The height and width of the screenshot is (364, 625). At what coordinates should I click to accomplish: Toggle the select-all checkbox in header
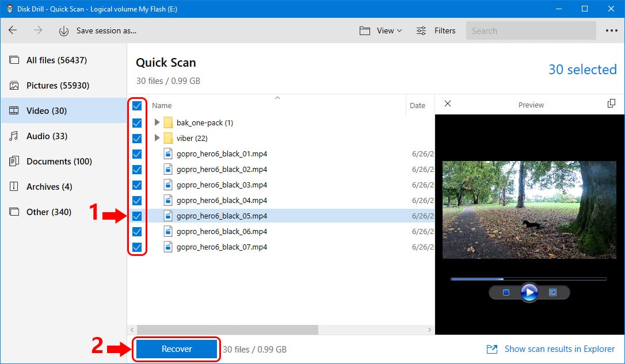point(137,106)
